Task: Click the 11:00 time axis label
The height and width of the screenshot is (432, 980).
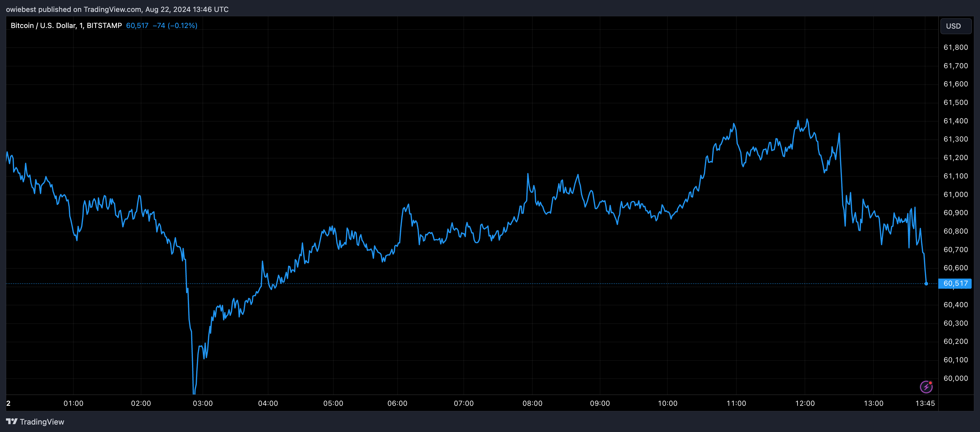Action: point(736,403)
